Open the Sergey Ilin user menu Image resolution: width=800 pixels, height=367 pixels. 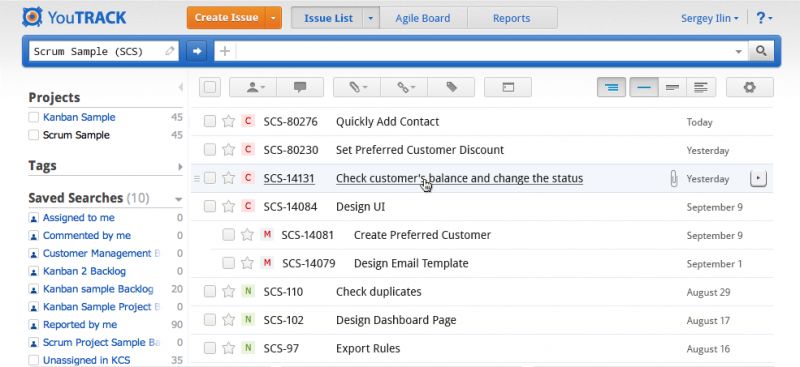710,18
